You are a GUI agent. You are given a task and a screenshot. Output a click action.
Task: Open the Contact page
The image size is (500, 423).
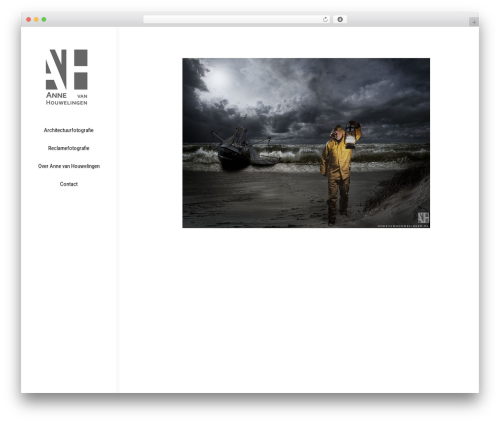(69, 184)
